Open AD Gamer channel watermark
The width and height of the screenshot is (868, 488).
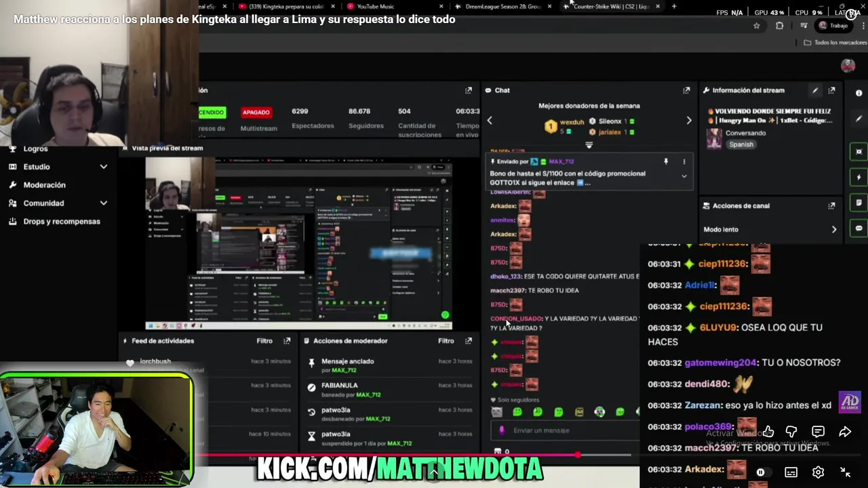(850, 401)
